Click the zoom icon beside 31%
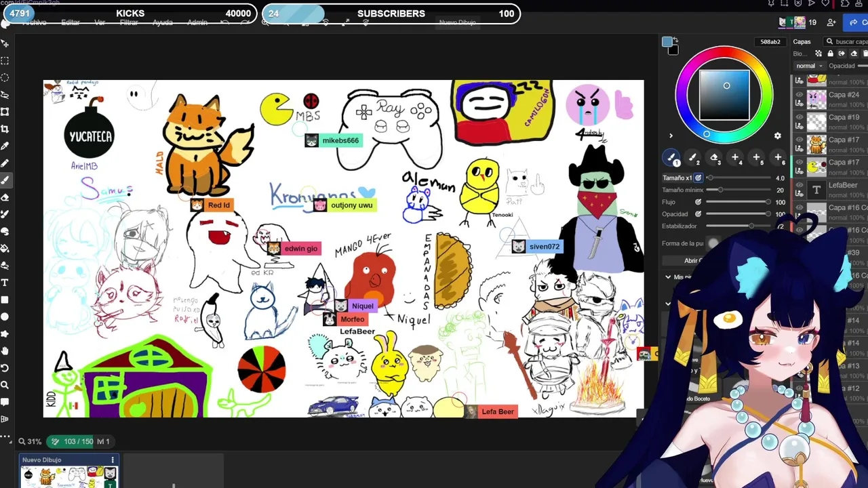This screenshot has height=488, width=868. pos(22,441)
